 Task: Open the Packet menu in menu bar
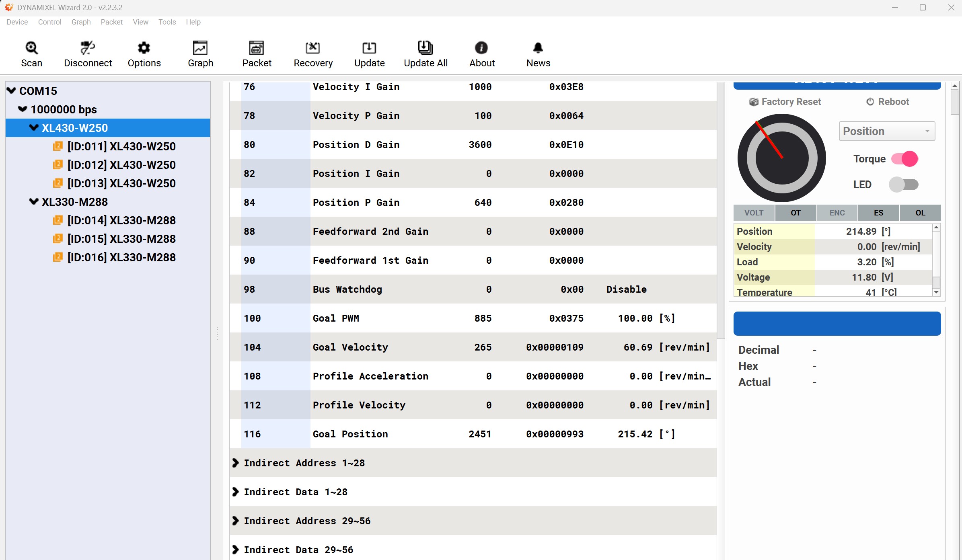pos(111,22)
